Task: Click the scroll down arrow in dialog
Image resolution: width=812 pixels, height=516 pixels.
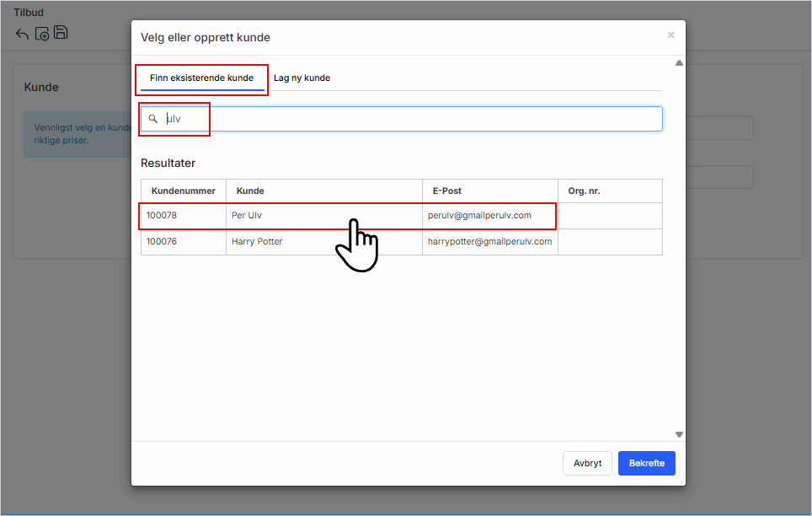Action: (679, 434)
